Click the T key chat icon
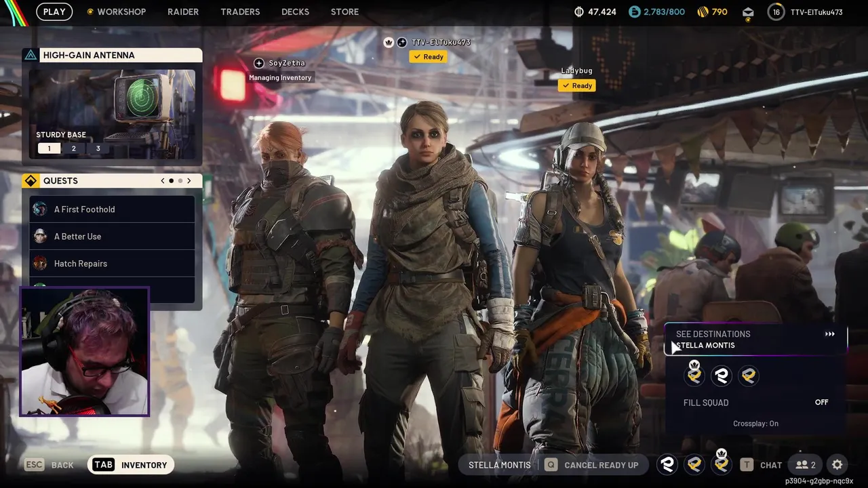The width and height of the screenshot is (868, 488). click(746, 464)
